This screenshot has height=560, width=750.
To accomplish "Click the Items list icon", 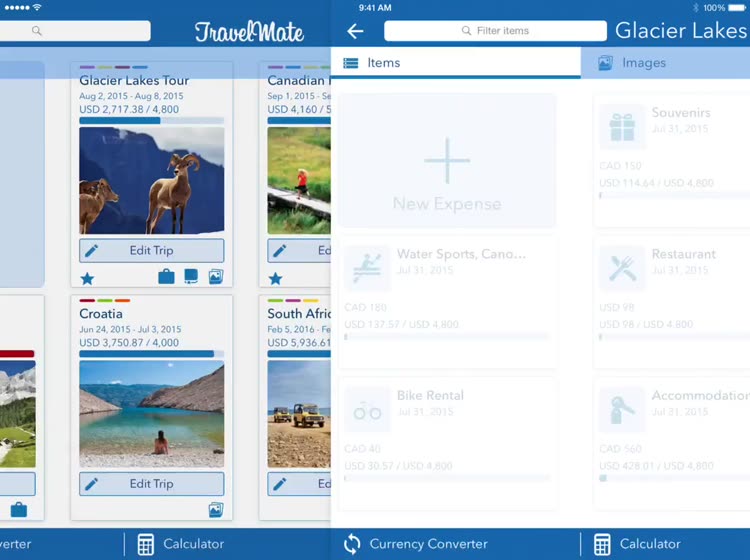I will (x=351, y=63).
